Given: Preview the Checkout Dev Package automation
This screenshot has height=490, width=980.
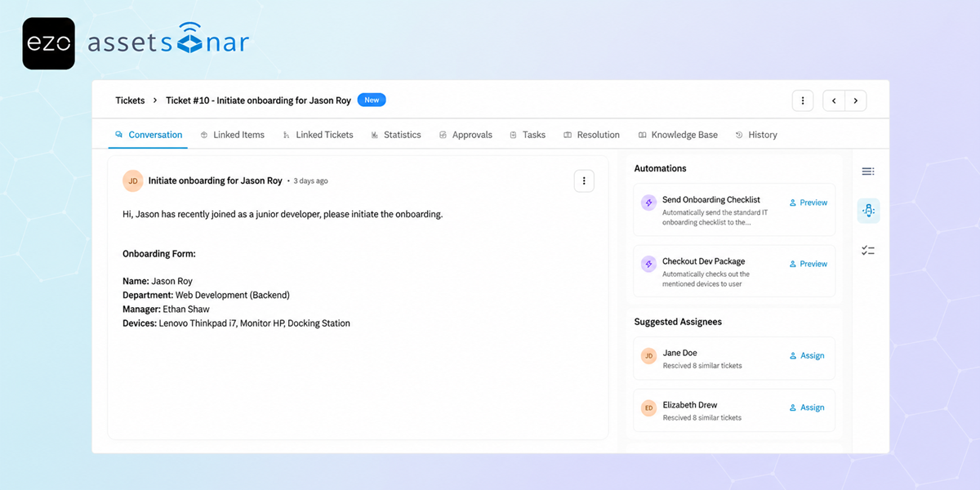Looking at the screenshot, I should point(808,264).
